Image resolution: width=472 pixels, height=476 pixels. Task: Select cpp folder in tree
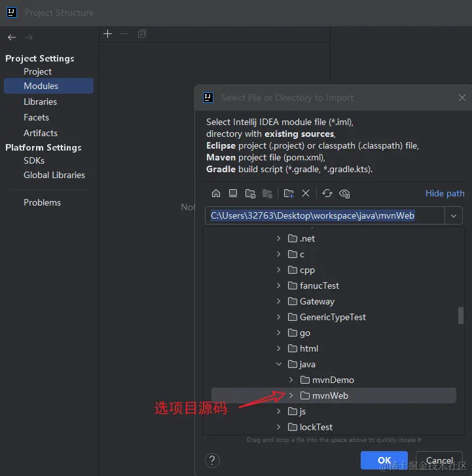[301, 270]
